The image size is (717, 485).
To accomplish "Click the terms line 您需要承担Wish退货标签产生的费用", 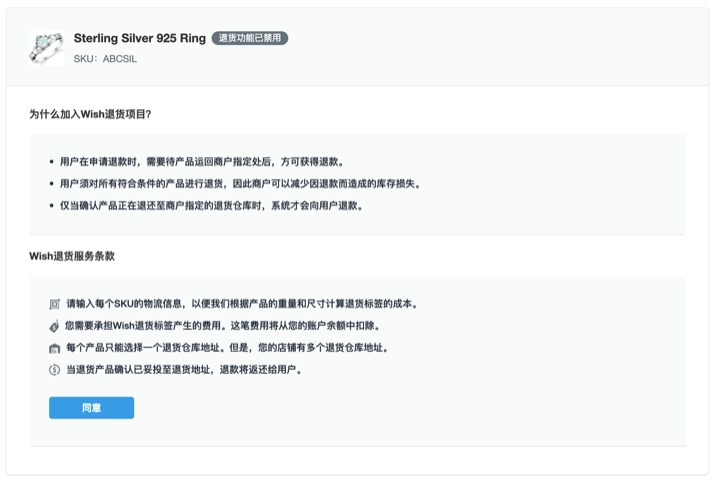I will (223, 325).
